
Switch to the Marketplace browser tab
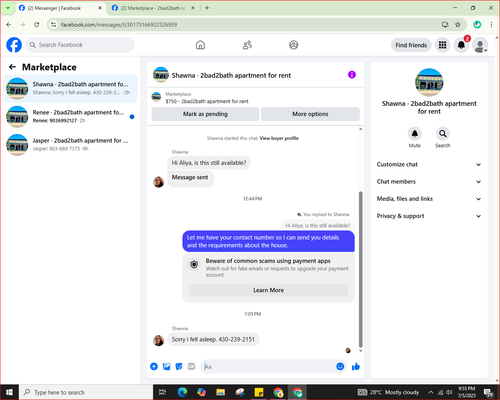[x=153, y=8]
